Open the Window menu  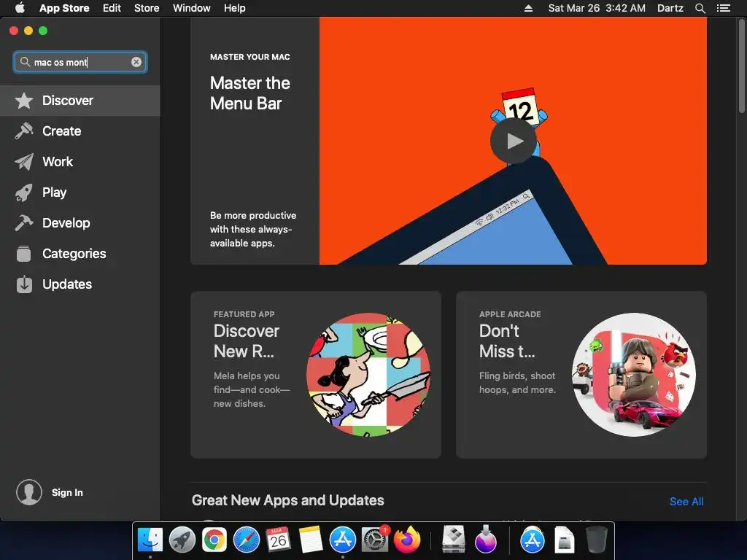192,8
